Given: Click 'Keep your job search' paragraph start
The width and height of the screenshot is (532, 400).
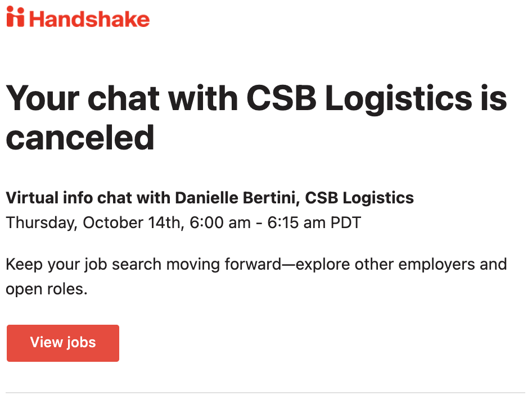Looking at the screenshot, I should [x=83, y=265].
